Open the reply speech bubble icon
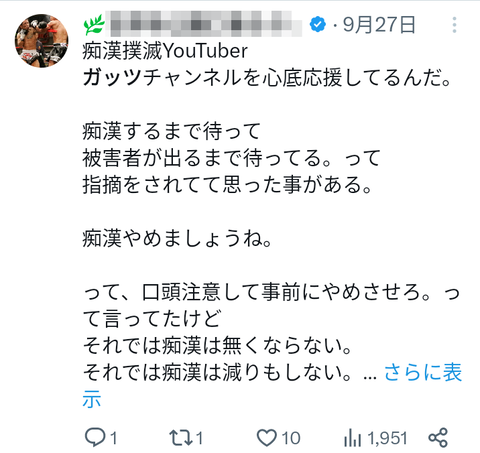Image resolution: width=480 pixels, height=453 pixels. 95,437
